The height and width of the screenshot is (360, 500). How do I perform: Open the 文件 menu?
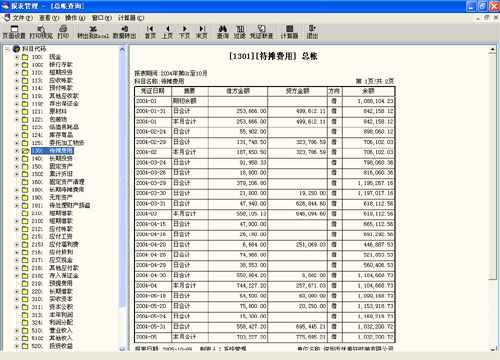22,18
